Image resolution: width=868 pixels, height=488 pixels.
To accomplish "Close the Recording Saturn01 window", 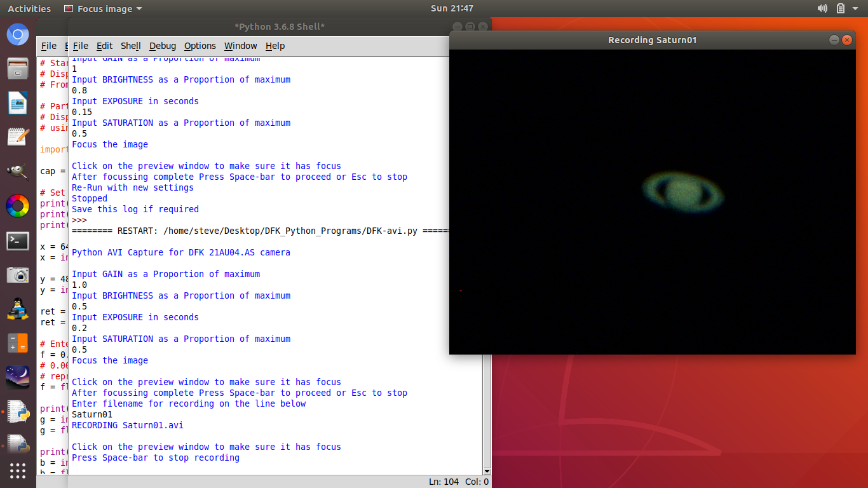I will tap(846, 40).
